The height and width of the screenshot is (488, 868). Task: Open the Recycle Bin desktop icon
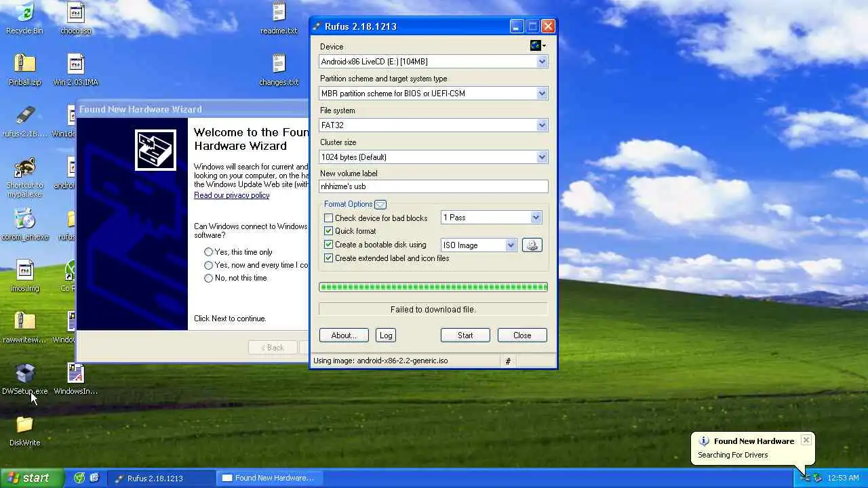tap(24, 18)
